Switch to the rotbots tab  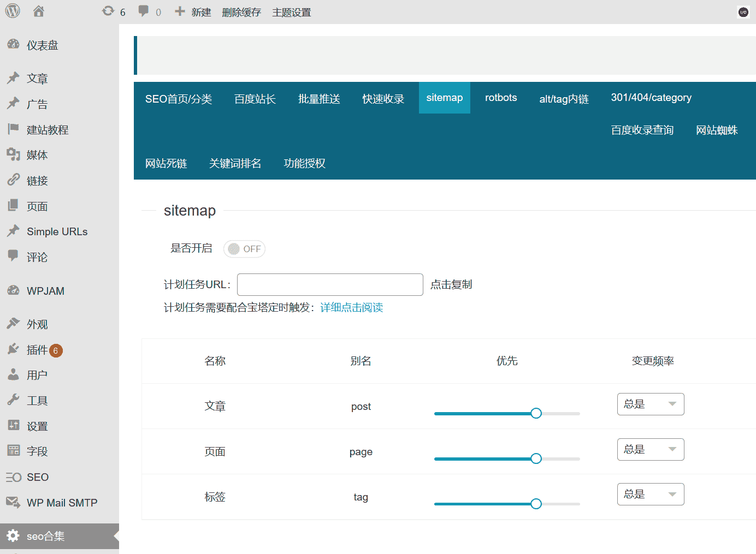pos(500,98)
